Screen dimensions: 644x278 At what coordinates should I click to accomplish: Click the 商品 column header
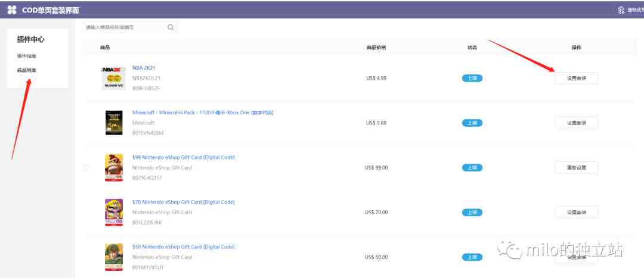click(x=105, y=48)
